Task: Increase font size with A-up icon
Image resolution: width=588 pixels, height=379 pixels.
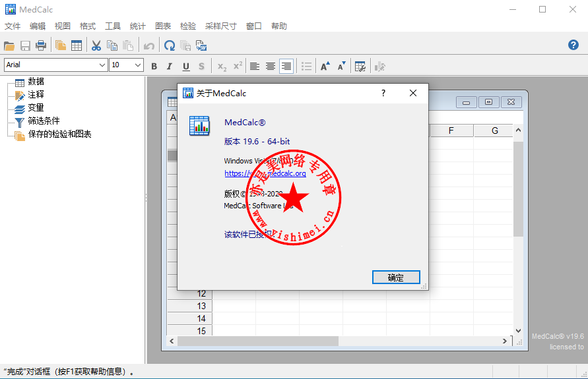Action: [325, 67]
